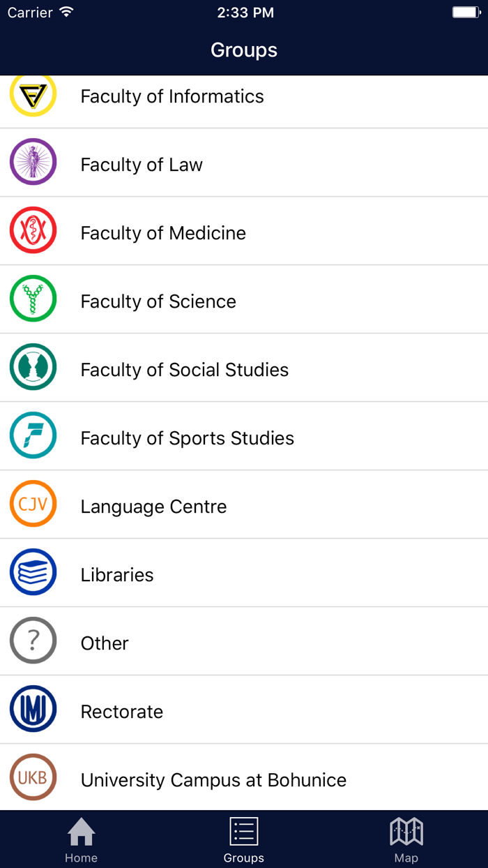Viewport: 488px width, 868px height.
Task: Tap the gray question mark Other icon
Action: pyautogui.click(x=33, y=641)
